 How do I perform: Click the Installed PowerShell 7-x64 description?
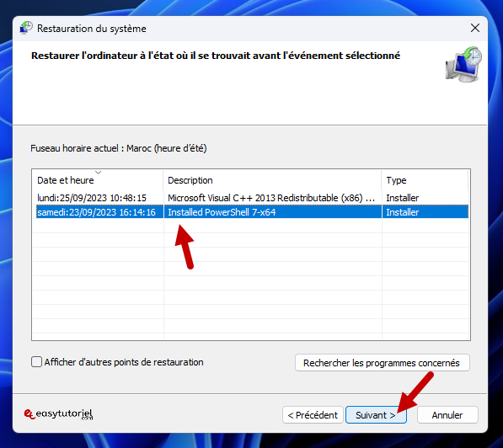coord(222,212)
